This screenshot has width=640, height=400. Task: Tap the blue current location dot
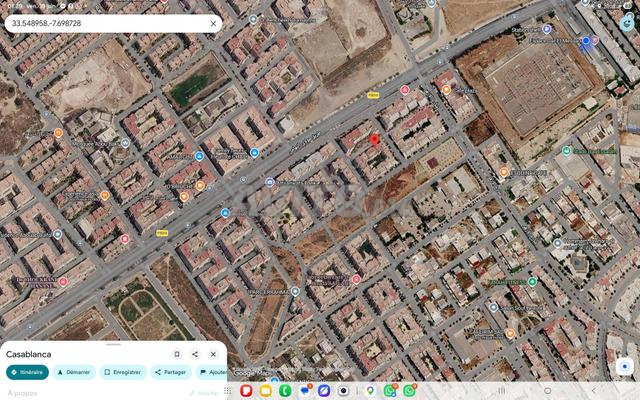[586, 41]
